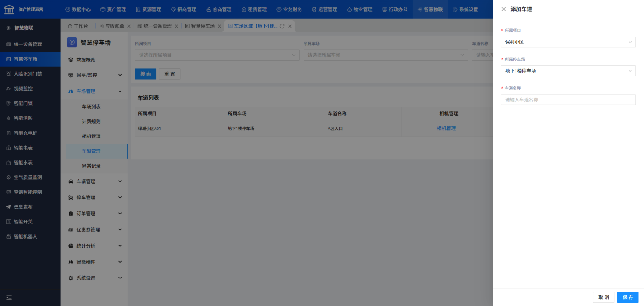Expand 车辆管理 submenu chevron

tap(120, 181)
